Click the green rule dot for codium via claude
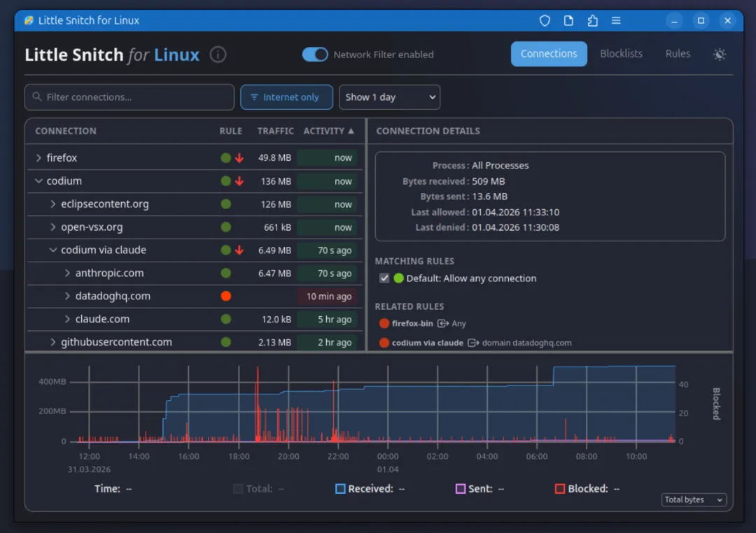This screenshot has height=533, width=756. [x=225, y=250]
